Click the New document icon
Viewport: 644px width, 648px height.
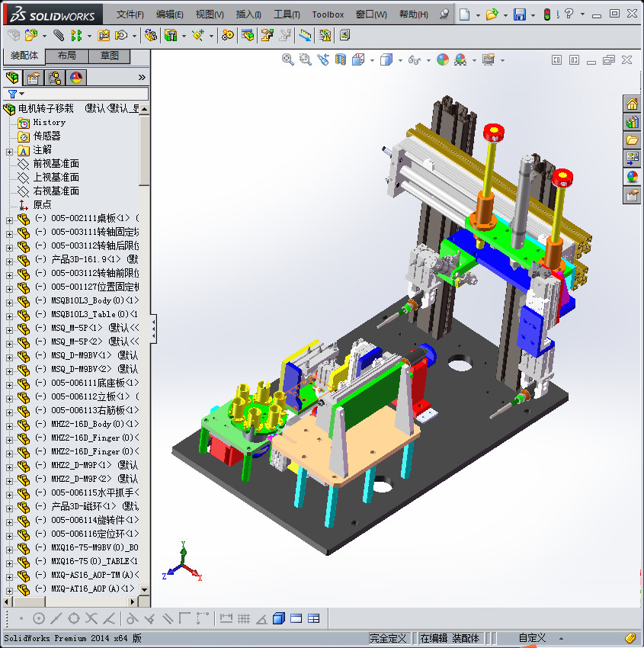pos(465,14)
